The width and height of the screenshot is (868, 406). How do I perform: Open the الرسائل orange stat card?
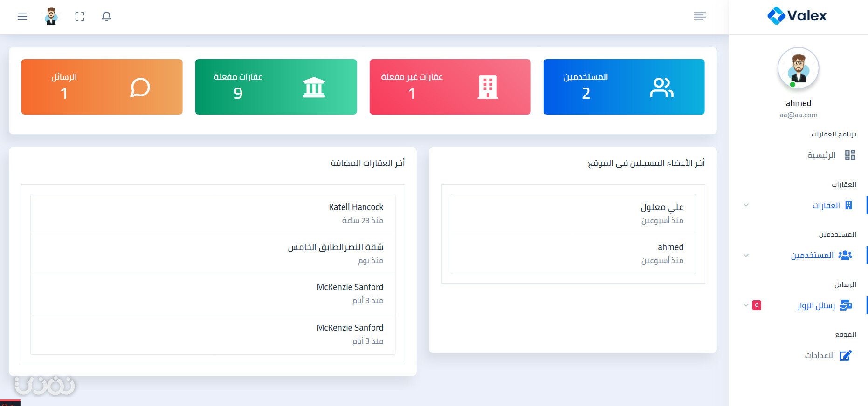coord(102,87)
